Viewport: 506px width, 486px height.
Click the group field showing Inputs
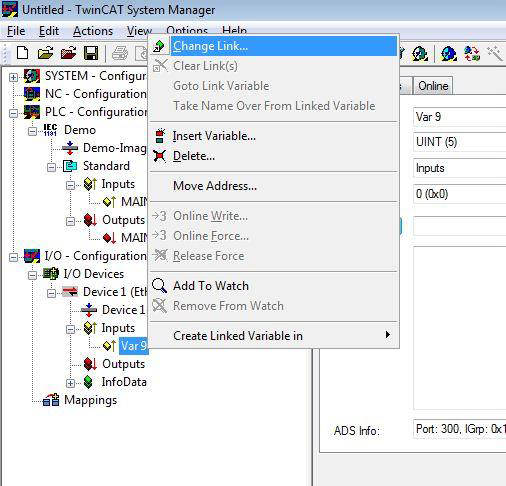pyautogui.click(x=460, y=168)
